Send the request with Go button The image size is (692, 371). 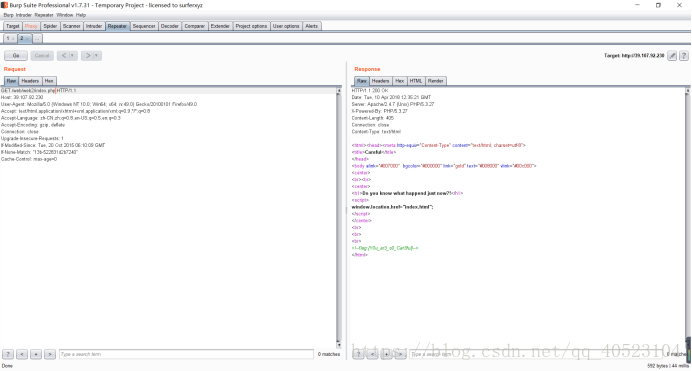pyautogui.click(x=16, y=56)
